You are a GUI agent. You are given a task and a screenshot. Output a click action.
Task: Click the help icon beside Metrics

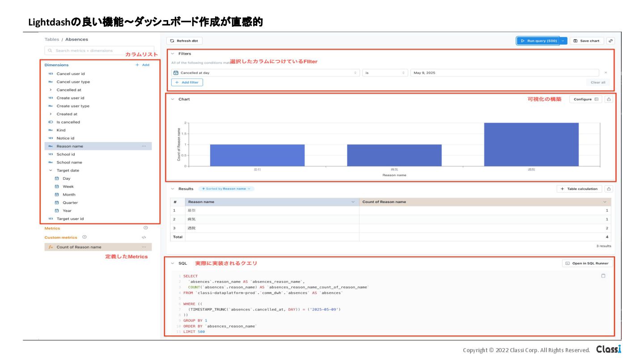coord(145,228)
